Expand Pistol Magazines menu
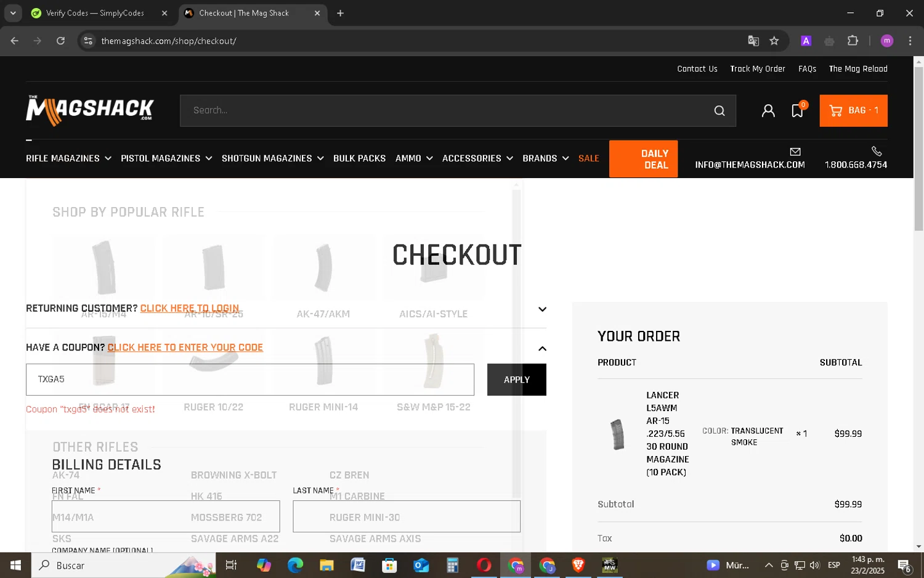 point(166,158)
